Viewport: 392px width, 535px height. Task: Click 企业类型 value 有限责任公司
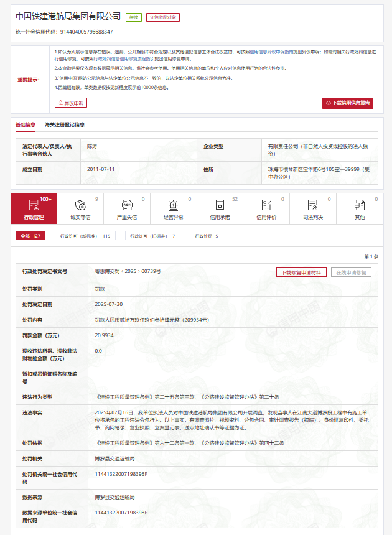click(x=318, y=150)
